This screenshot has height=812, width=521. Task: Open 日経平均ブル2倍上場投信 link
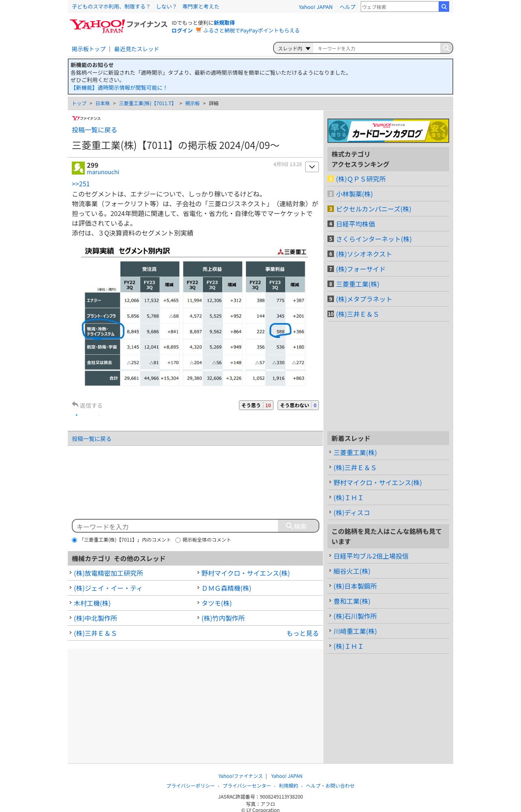point(371,556)
